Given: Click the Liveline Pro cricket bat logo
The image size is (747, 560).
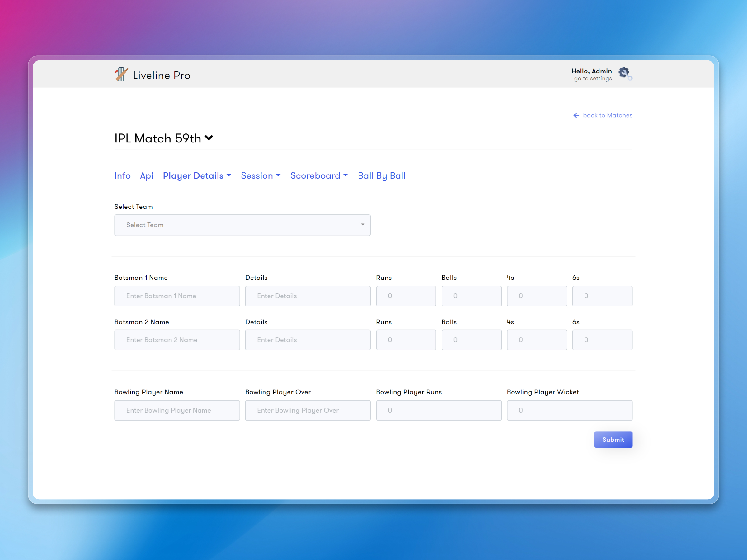Looking at the screenshot, I should pos(121,74).
